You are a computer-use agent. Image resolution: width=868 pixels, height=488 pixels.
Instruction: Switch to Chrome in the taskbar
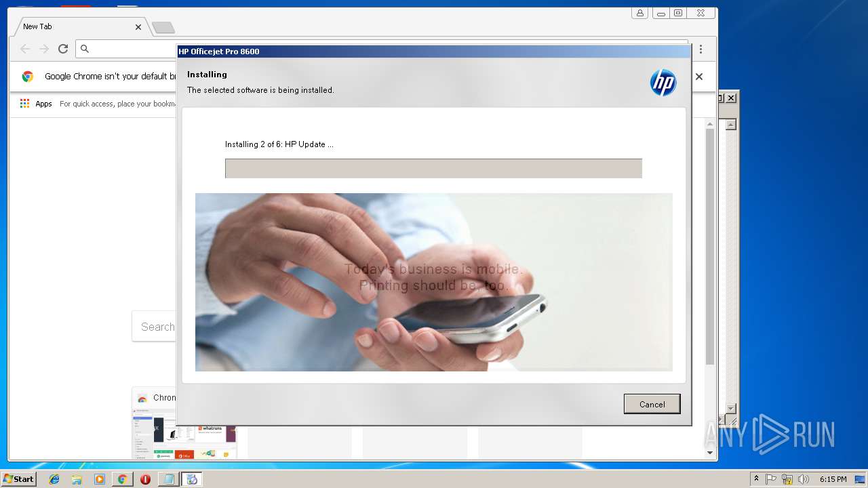pyautogui.click(x=122, y=479)
